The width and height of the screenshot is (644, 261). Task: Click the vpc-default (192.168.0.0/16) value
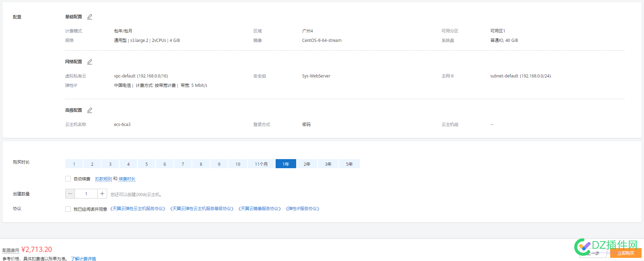tap(141, 76)
